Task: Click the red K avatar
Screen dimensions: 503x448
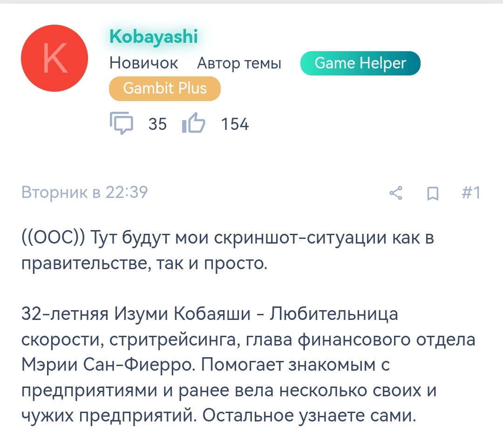Action: (x=54, y=58)
